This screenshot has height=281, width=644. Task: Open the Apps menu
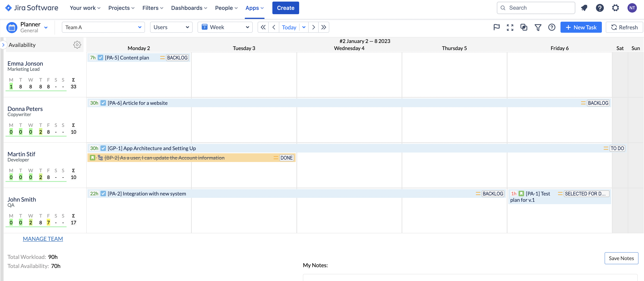click(254, 8)
